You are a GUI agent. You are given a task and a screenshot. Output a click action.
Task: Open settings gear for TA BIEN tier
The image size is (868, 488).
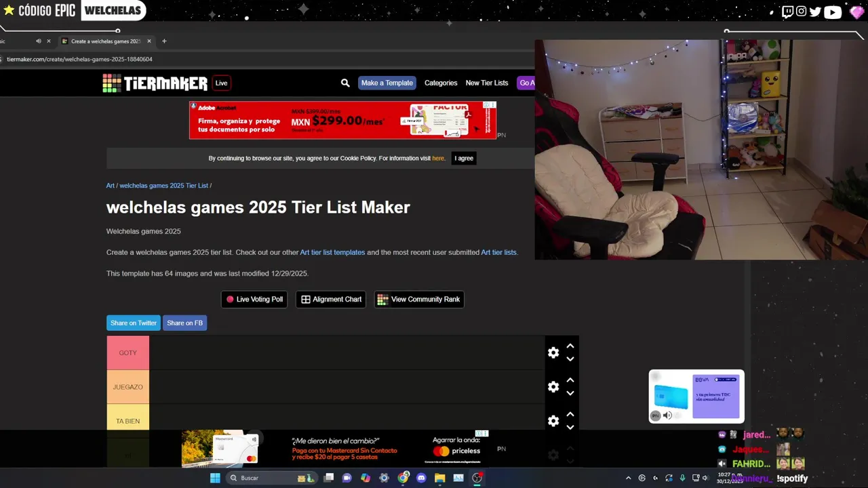(x=553, y=421)
